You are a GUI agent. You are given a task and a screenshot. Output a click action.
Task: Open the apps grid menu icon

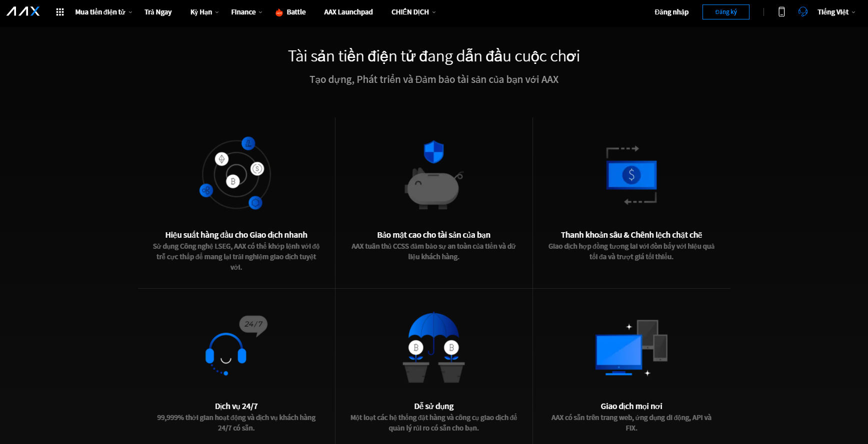pyautogui.click(x=60, y=12)
